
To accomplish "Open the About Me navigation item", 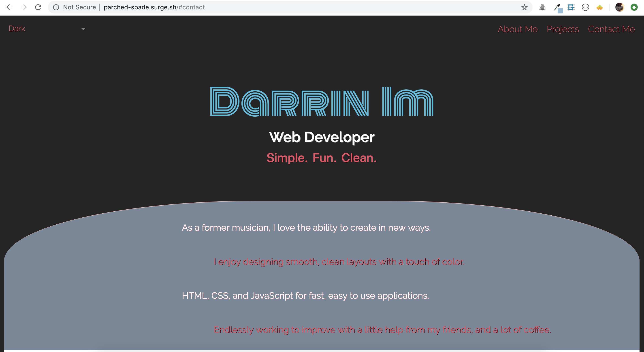I will pyautogui.click(x=518, y=29).
